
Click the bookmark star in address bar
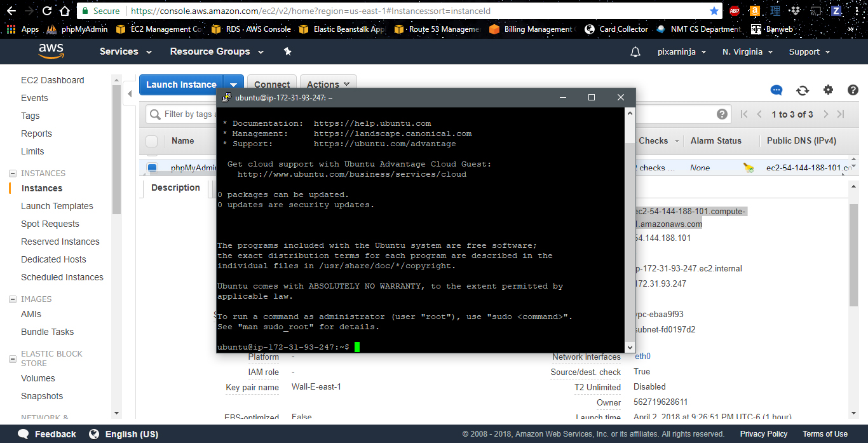point(714,11)
